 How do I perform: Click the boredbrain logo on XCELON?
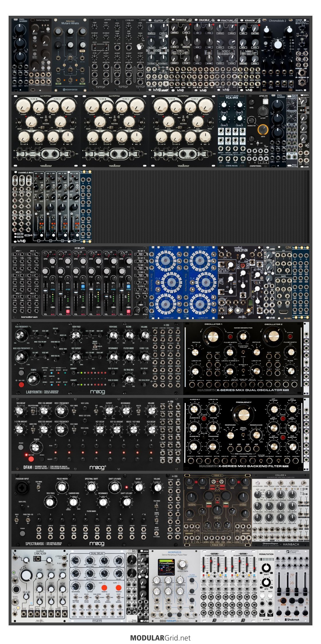click(29, 317)
